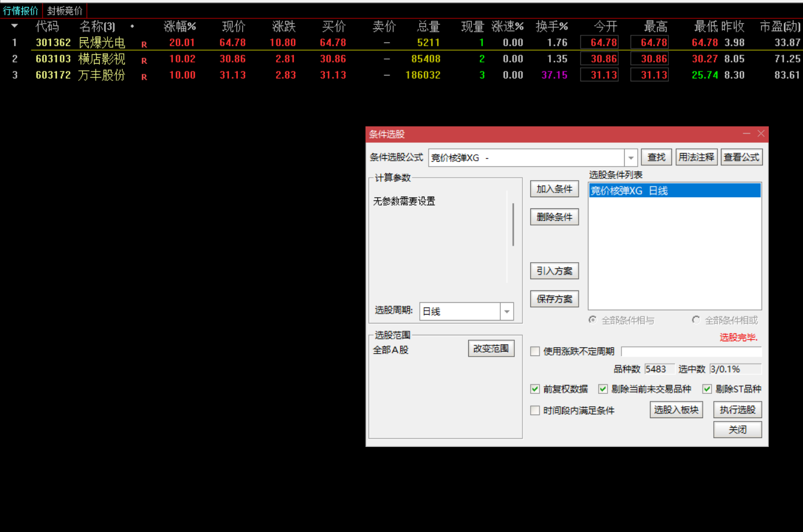
Task: Select 竞价核弹XG 日线 in condition list
Action: (x=674, y=191)
